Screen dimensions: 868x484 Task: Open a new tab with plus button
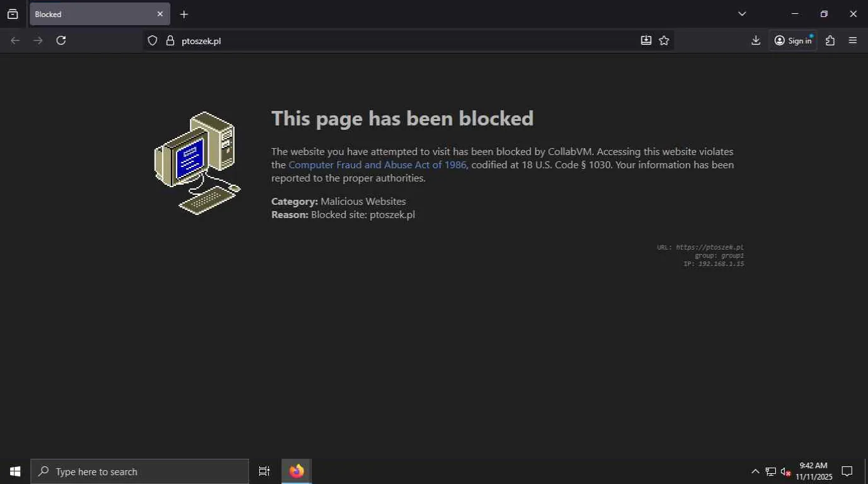pyautogui.click(x=184, y=14)
